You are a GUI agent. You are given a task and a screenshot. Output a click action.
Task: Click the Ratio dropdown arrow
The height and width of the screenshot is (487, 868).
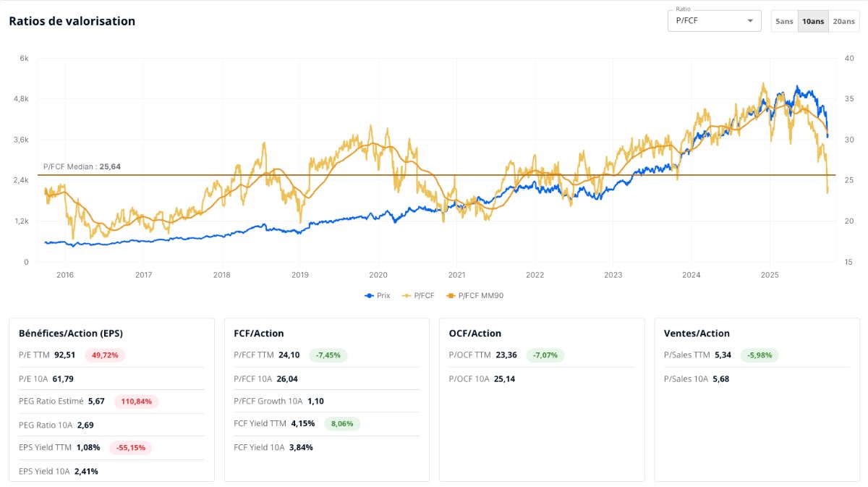click(750, 21)
